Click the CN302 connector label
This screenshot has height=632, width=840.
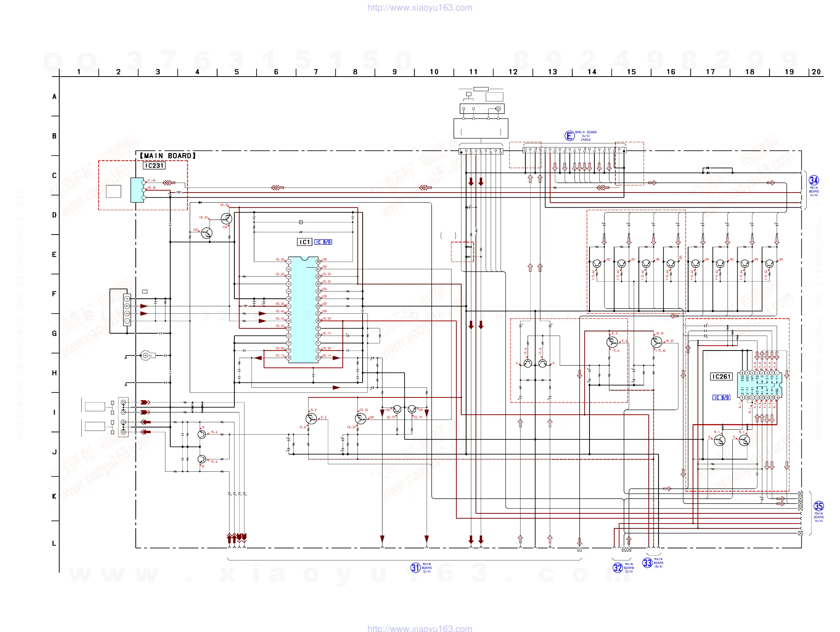click(586, 140)
